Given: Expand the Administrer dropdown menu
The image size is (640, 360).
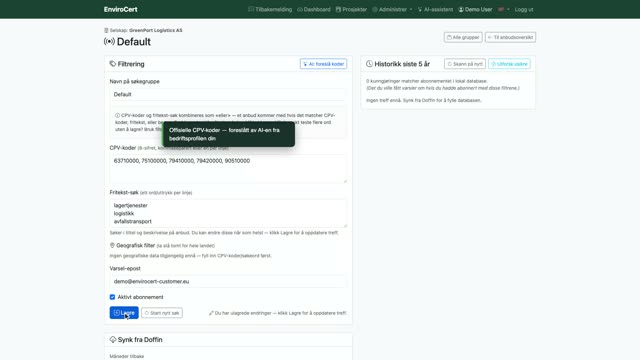Looking at the screenshot, I should 392,9.
